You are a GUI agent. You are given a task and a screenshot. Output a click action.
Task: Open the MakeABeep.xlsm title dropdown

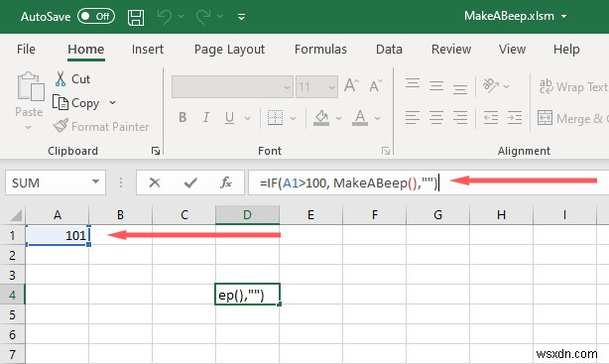(563, 16)
